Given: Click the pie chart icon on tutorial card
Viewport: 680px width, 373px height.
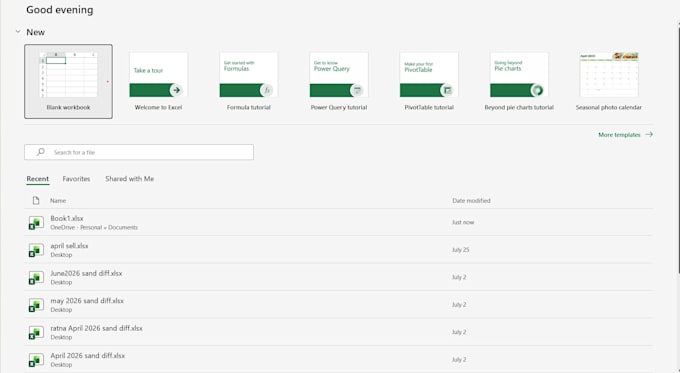Looking at the screenshot, I should point(537,90).
